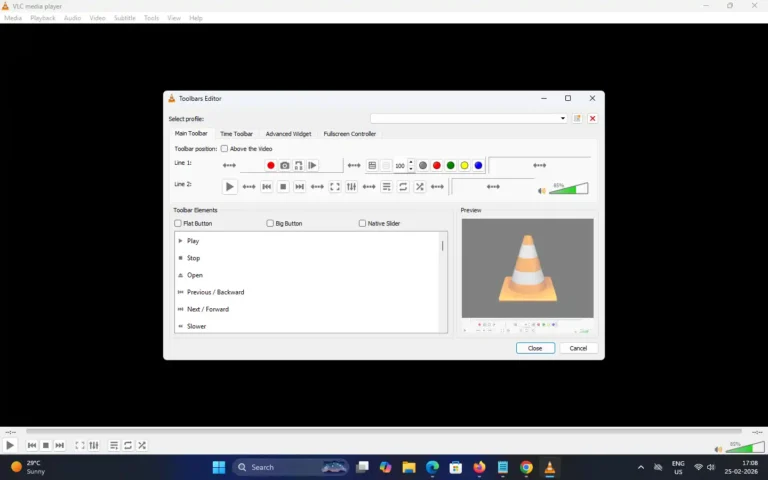Select the red Record button on Line 1
Viewport: 768px width, 480px height.
(270, 166)
